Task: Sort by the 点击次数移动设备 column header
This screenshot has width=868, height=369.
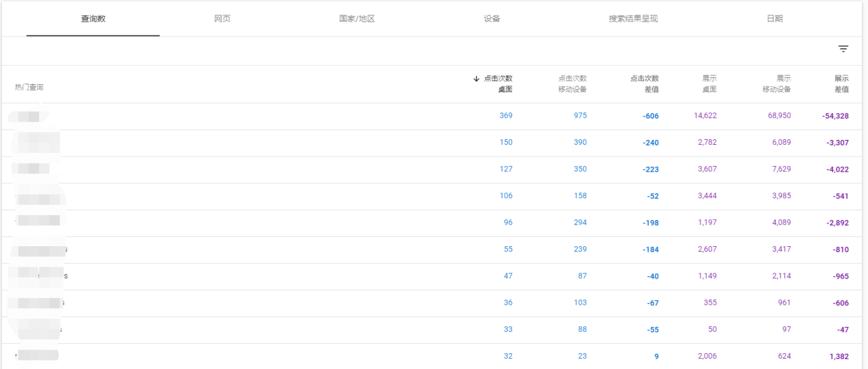Action: (571, 84)
